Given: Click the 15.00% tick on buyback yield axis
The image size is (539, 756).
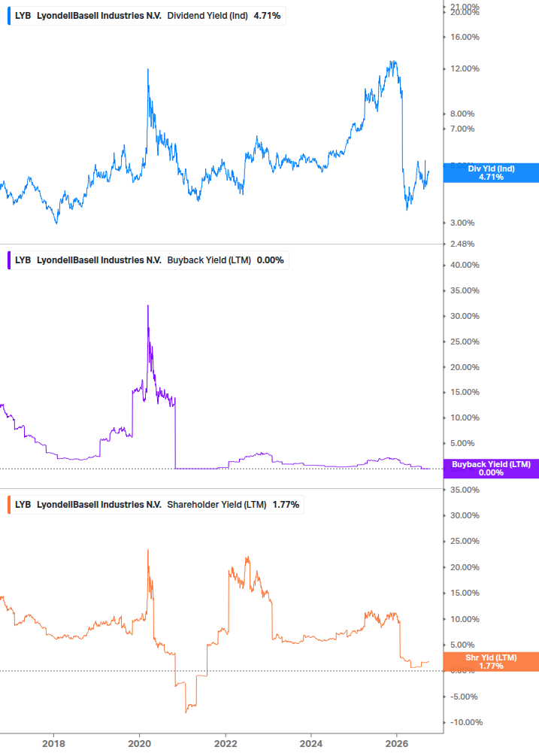Looking at the screenshot, I should [x=465, y=392].
